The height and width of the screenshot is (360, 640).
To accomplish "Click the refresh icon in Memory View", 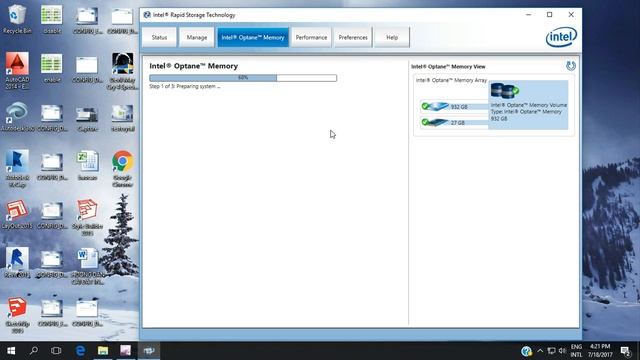I will [571, 66].
